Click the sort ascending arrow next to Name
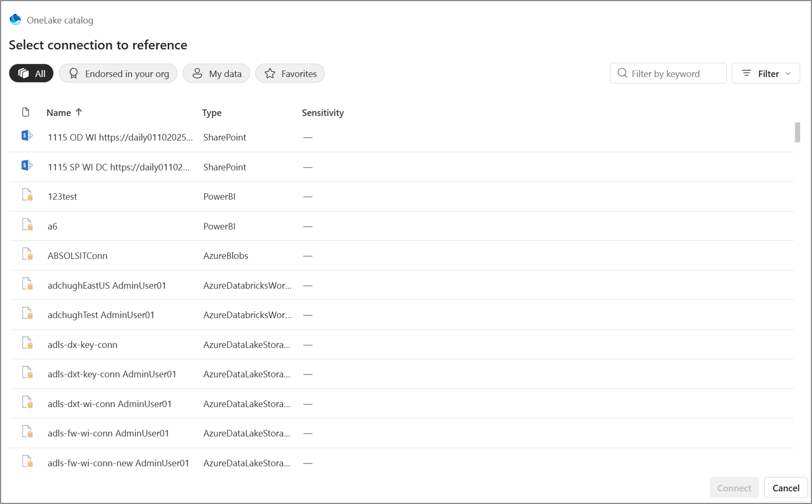The height and width of the screenshot is (504, 812). (x=79, y=112)
